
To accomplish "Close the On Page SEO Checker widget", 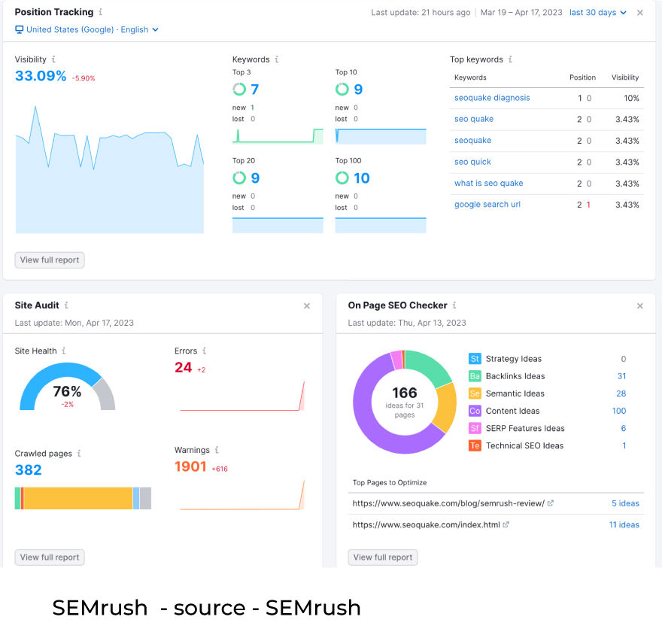I will coord(640,305).
